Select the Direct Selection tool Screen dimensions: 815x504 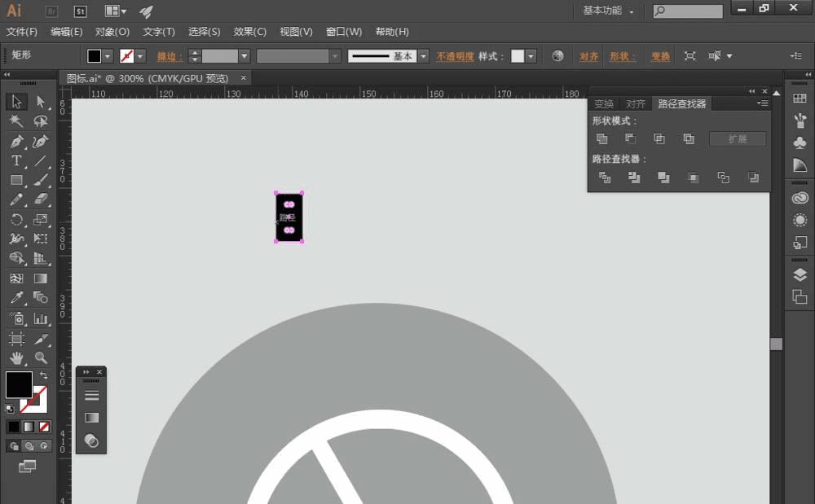coord(41,102)
